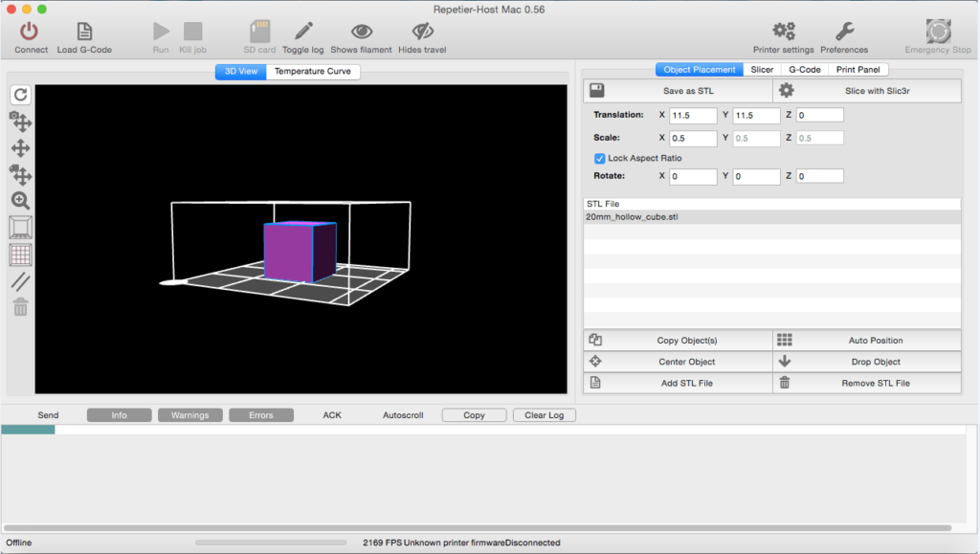Select the move object tool
980x554 pixels.
(21, 174)
